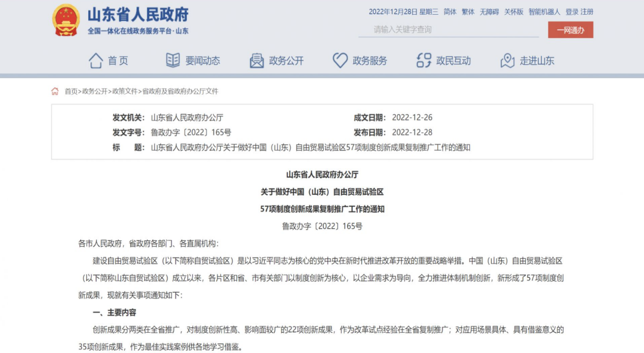The image size is (644, 353).
Task: Open 省政府及省政府办公厅文件 breadcrumb link
Action: [180, 91]
